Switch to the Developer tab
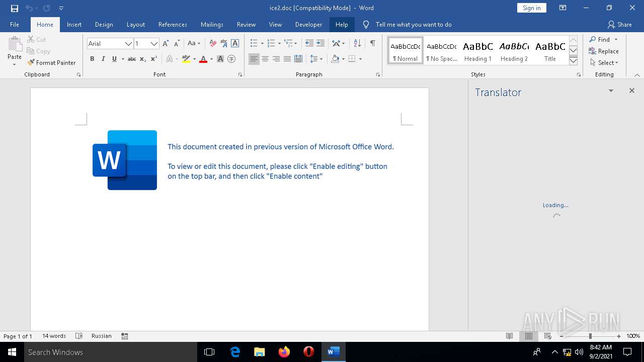Viewport: 644px width, 362px height. click(x=308, y=25)
